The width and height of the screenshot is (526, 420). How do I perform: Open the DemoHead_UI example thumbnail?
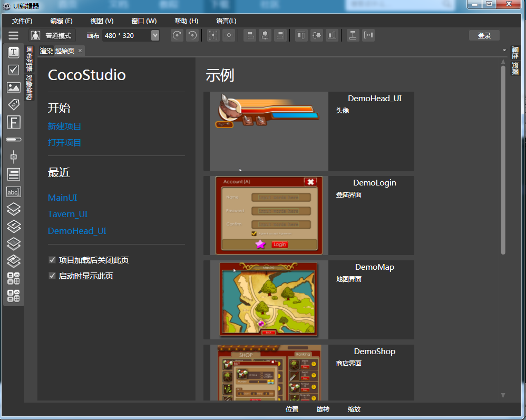click(x=269, y=131)
